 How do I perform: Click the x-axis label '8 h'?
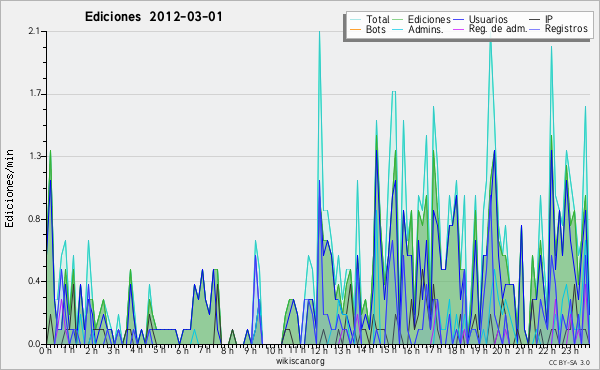click(227, 350)
